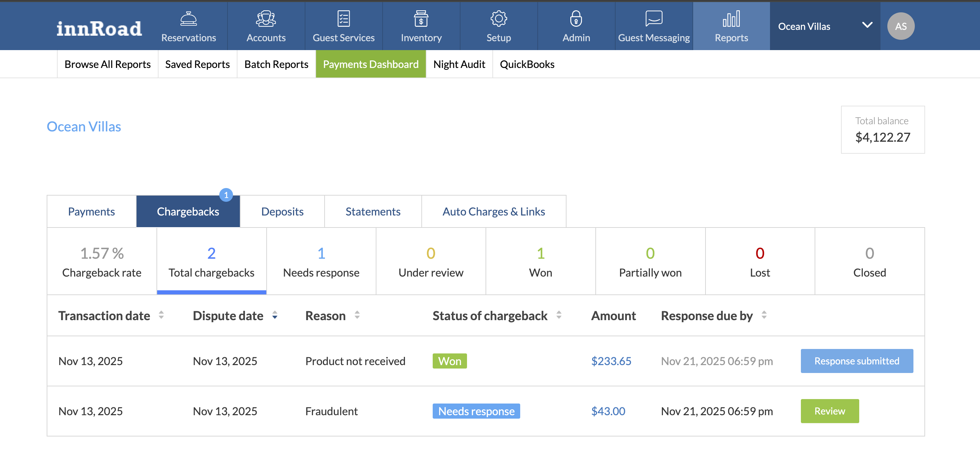Click the Inventory cash register icon
Image resolution: width=980 pixels, height=455 pixels.
pos(421,19)
